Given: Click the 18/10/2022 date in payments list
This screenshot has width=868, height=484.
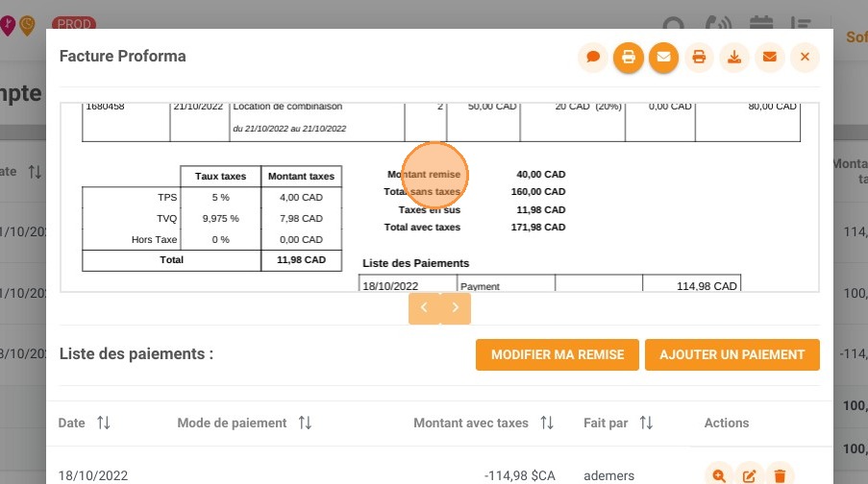Looking at the screenshot, I should pos(93,475).
